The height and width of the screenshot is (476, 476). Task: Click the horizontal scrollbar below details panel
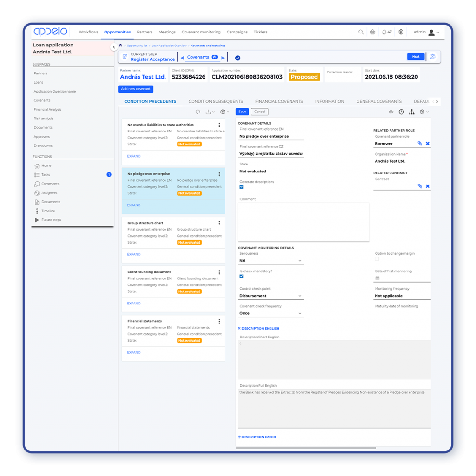pyautogui.click(x=306, y=448)
